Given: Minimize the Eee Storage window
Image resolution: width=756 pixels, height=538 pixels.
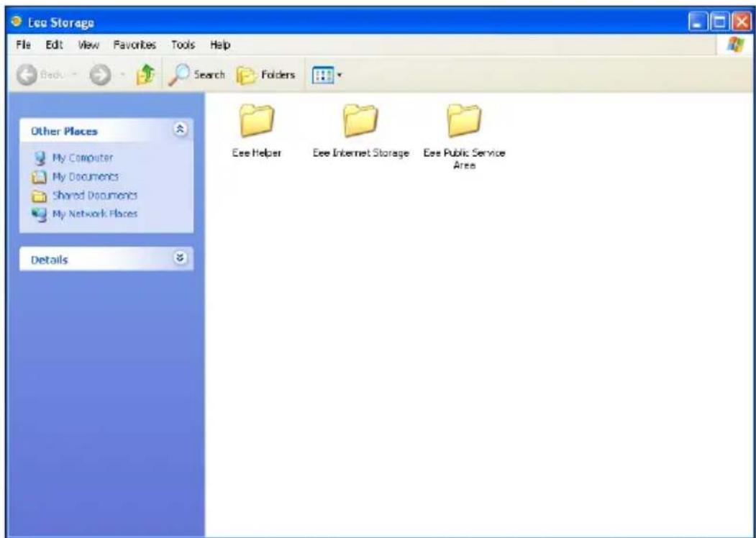Looking at the screenshot, I should (698, 22).
